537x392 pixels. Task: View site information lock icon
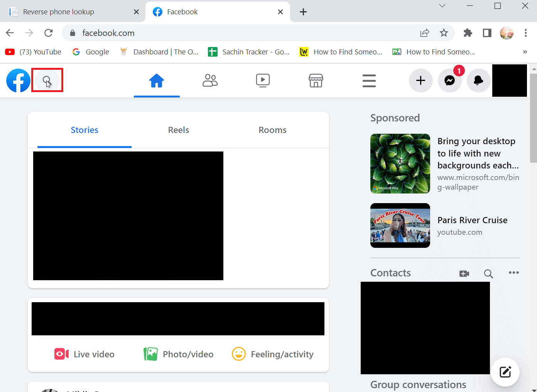(73, 33)
